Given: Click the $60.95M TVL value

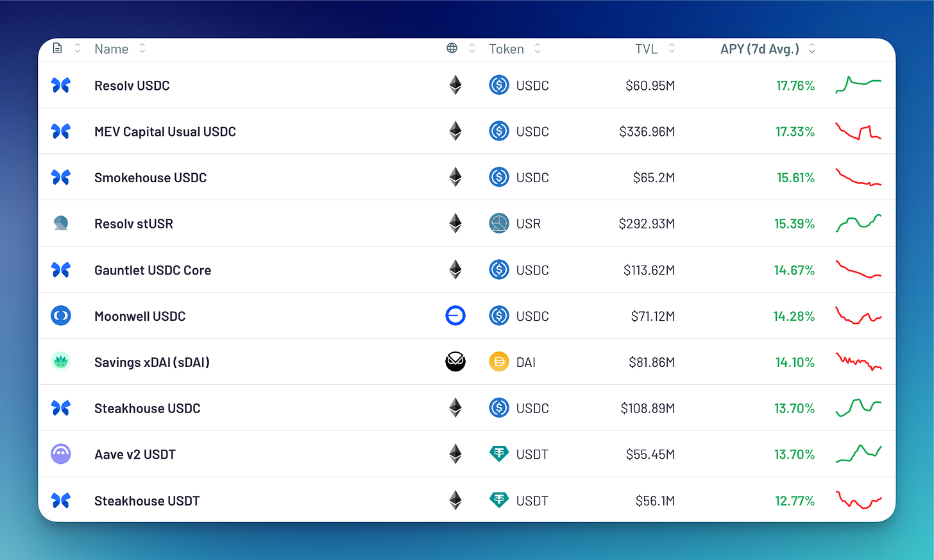Looking at the screenshot, I should coord(650,85).
